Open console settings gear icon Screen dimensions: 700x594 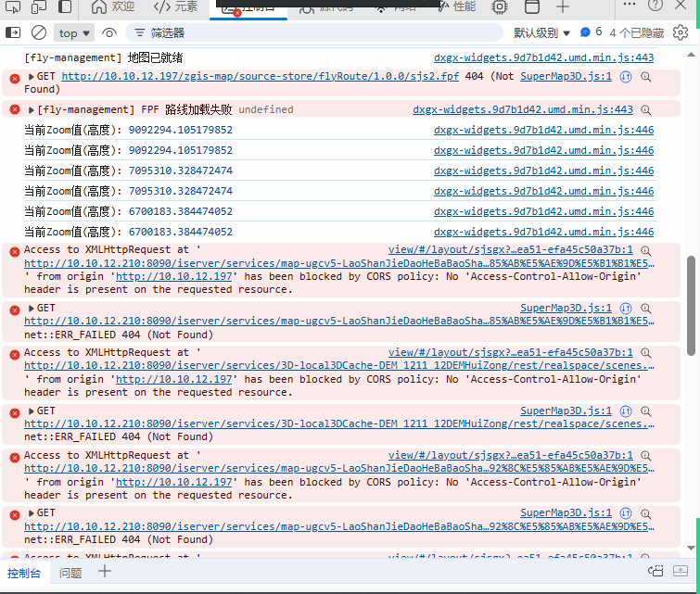(x=681, y=32)
